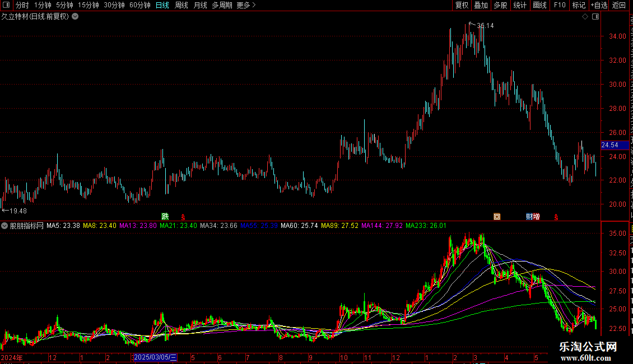
Task: Open the indicator panel dropdown icon
Action: (x=4, y=226)
